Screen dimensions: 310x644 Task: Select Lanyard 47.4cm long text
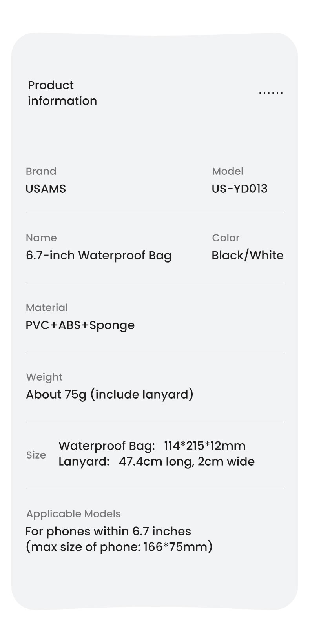pos(157,462)
